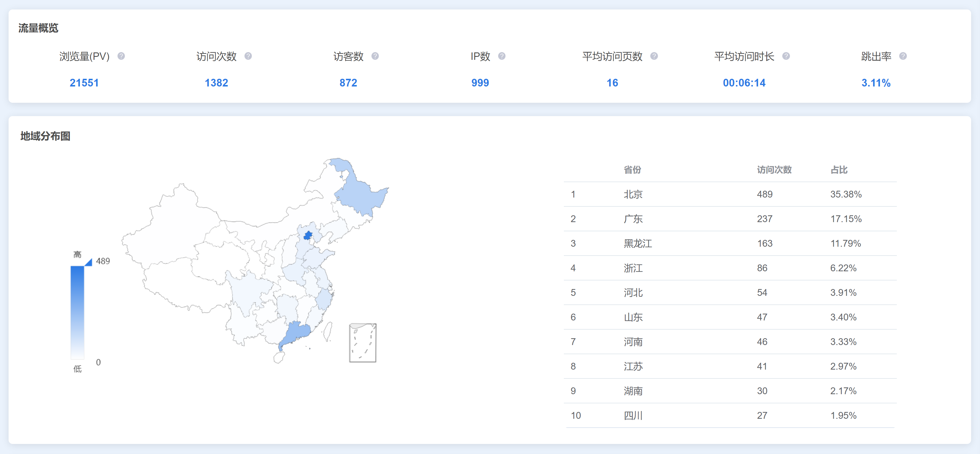Screen dimensions: 980x454
Task: Click help icon next to 跳出率
Action: click(x=903, y=56)
